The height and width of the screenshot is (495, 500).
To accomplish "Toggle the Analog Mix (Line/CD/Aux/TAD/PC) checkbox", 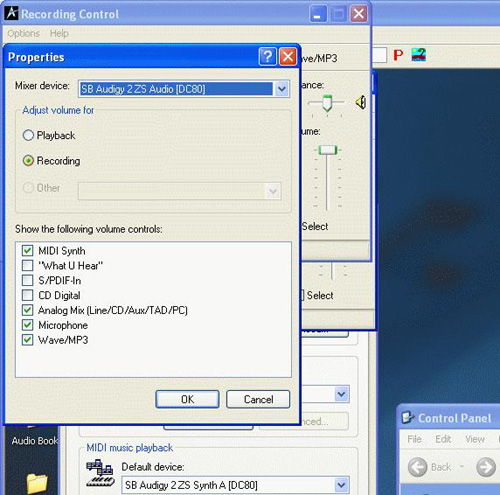I will 27,310.
